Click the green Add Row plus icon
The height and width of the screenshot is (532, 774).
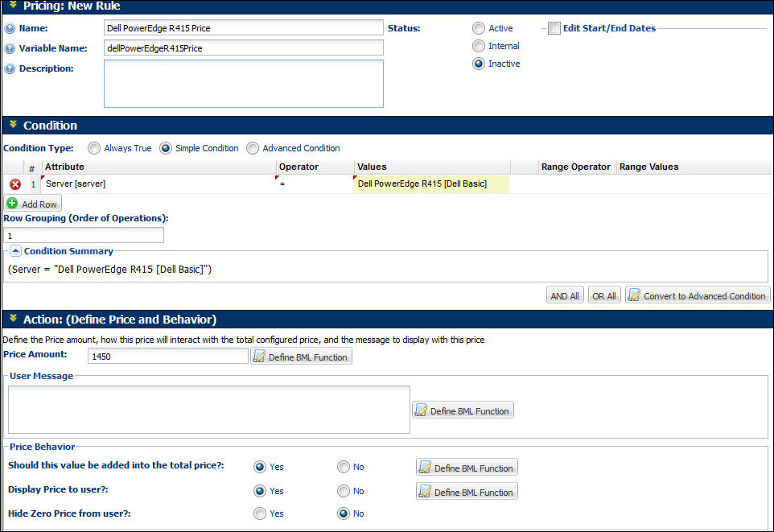12,203
